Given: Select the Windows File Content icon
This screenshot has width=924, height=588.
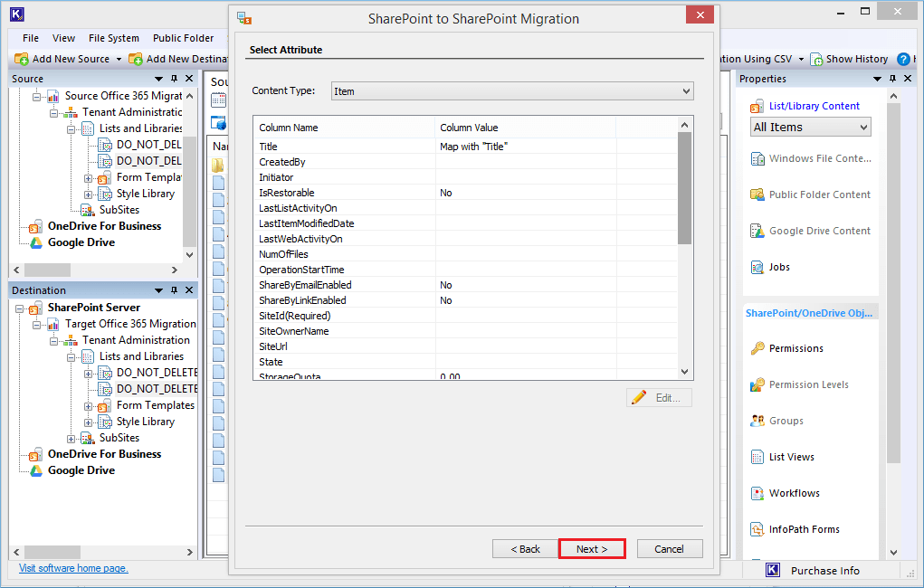Looking at the screenshot, I should pyautogui.click(x=757, y=158).
